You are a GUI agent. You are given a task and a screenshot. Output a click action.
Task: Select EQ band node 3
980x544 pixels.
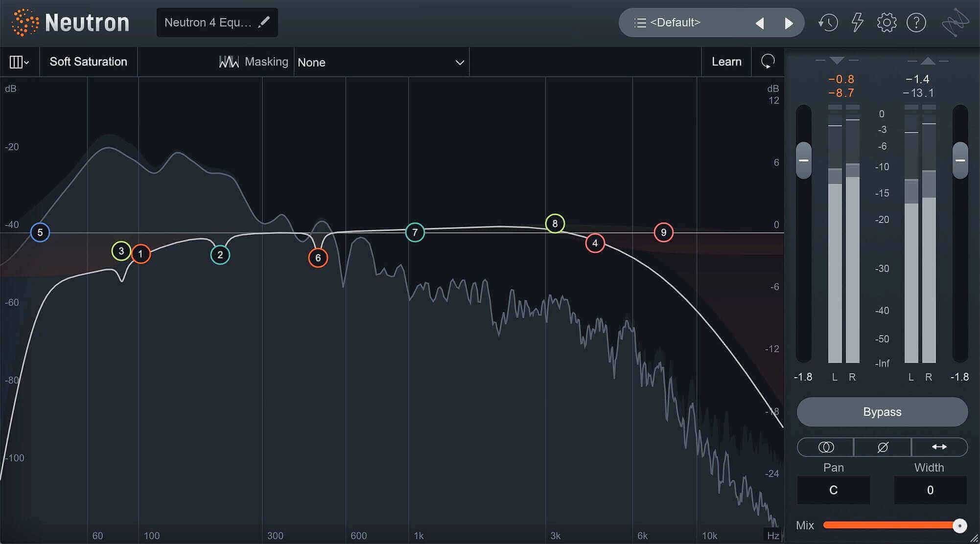tap(121, 251)
